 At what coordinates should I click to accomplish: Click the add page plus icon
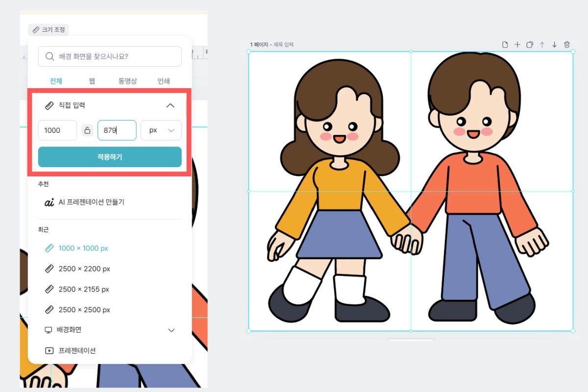click(517, 45)
